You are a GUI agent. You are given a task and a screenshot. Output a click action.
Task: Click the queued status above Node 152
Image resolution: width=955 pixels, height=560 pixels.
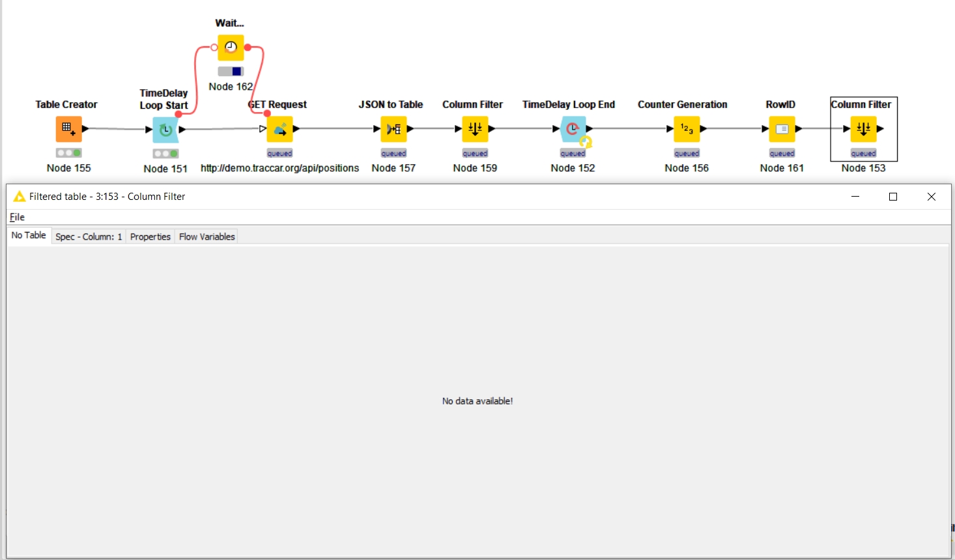pos(573,154)
